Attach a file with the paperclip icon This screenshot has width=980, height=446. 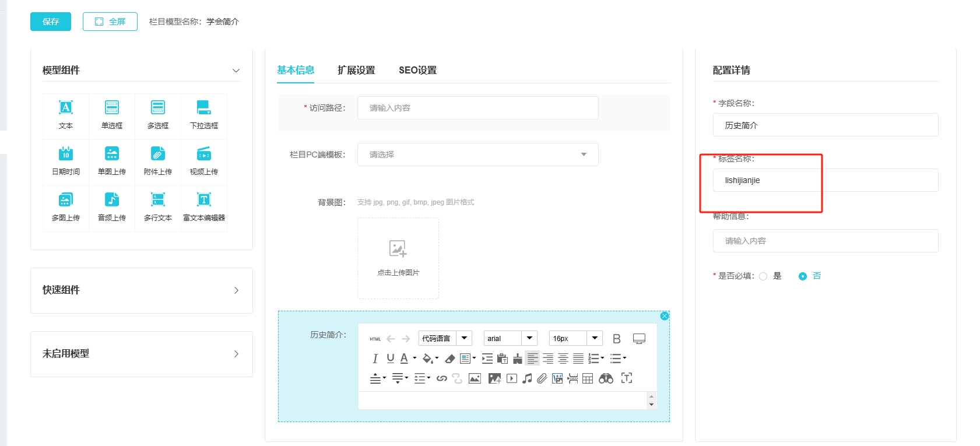(x=542, y=378)
